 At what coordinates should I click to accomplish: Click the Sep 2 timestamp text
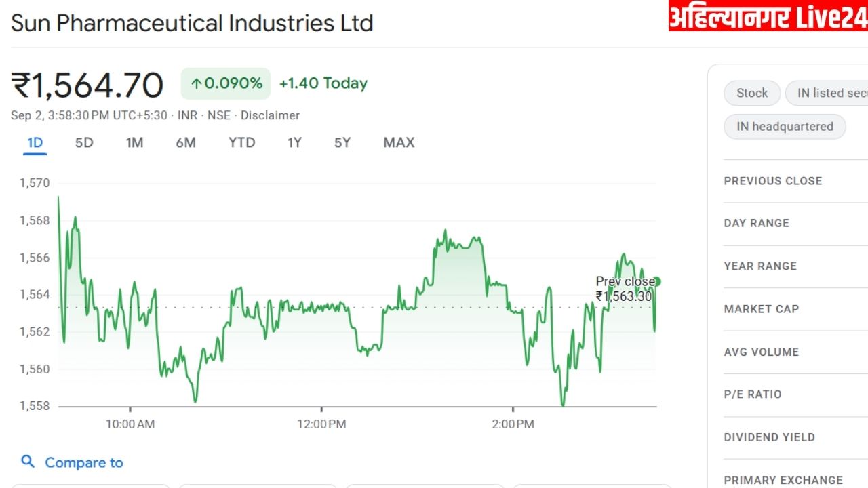[x=89, y=115]
